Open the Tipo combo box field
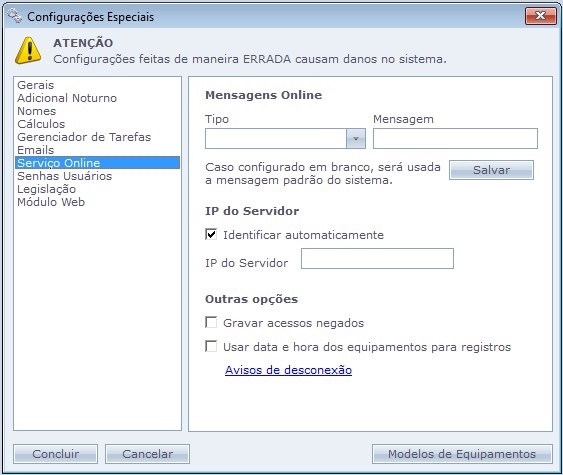563x475 pixels. pyautogui.click(x=285, y=139)
